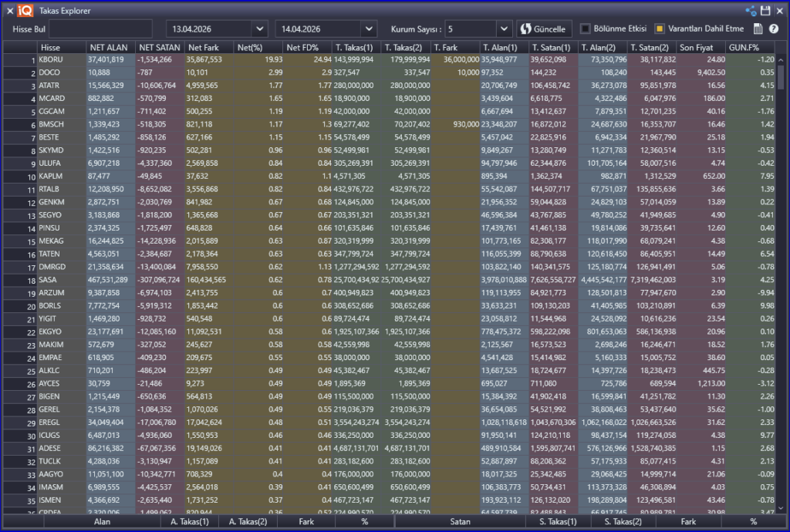
Task: Click the Son Fiyat column header
Action: (701, 48)
